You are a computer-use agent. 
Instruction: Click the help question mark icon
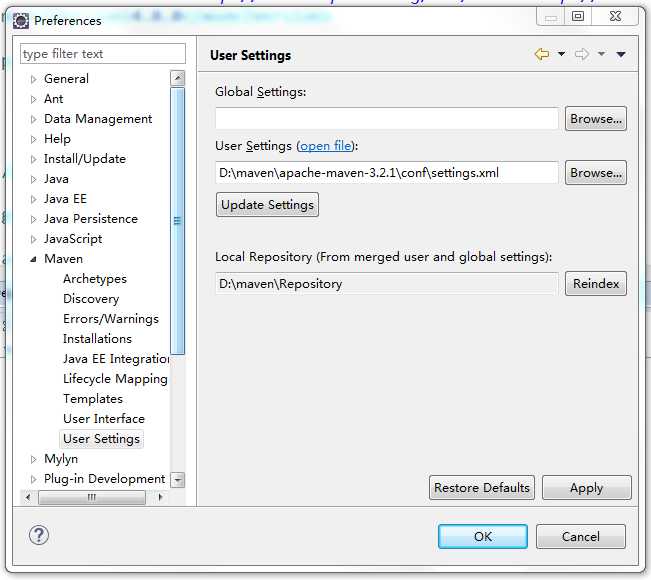pyautogui.click(x=39, y=536)
